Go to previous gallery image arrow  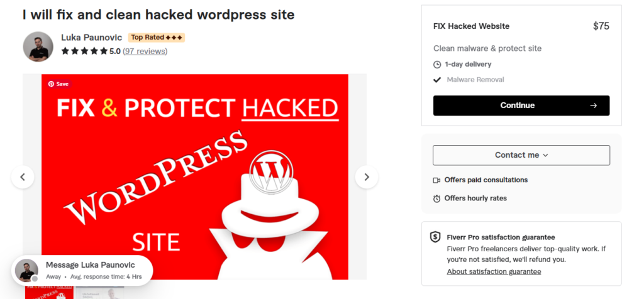[x=23, y=177]
